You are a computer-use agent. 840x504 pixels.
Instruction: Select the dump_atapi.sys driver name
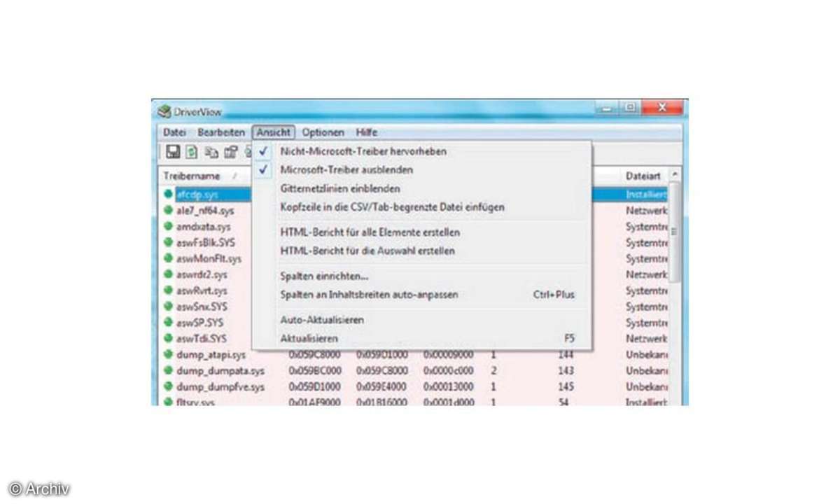[211, 354]
